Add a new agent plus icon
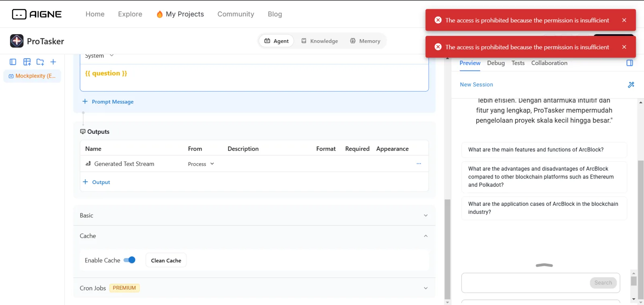644x305 pixels. point(53,62)
